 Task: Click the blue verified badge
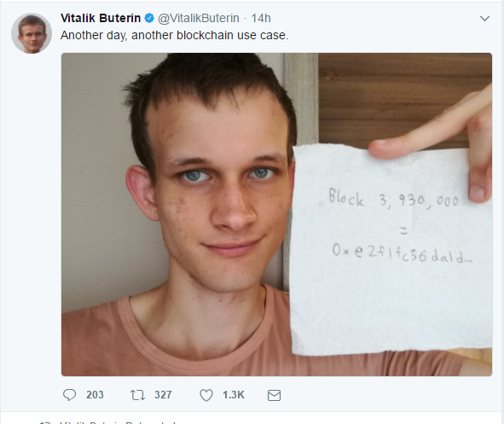pos(149,18)
